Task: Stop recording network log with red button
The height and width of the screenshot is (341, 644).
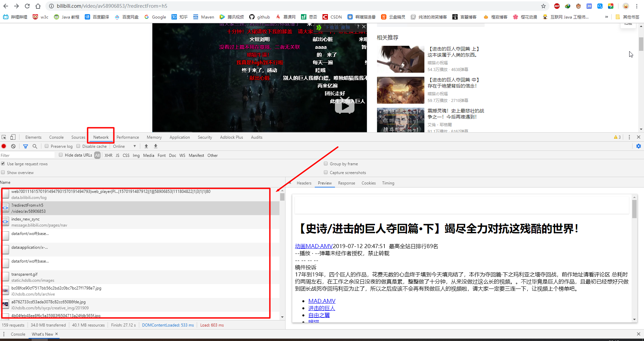Action: [x=4, y=146]
